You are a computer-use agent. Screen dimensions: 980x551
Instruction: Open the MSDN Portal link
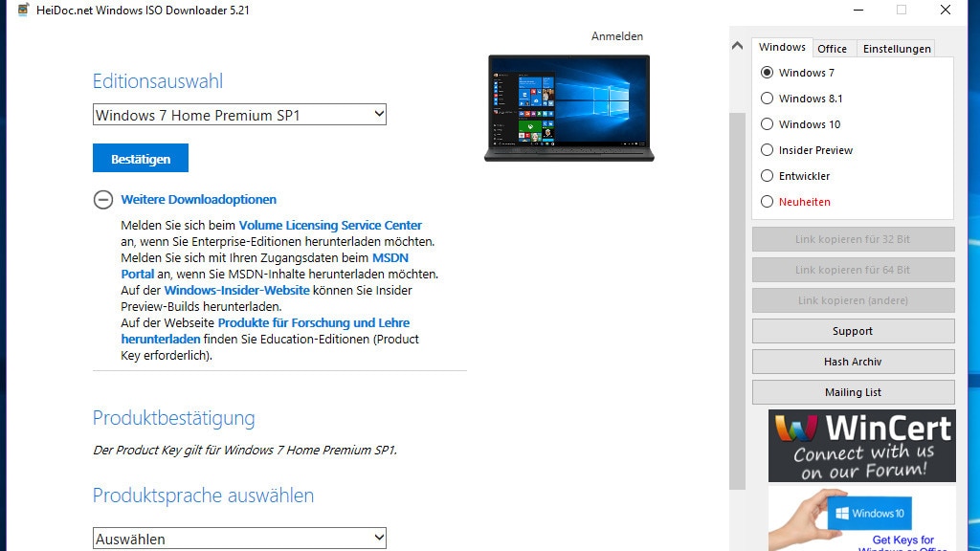(390, 257)
